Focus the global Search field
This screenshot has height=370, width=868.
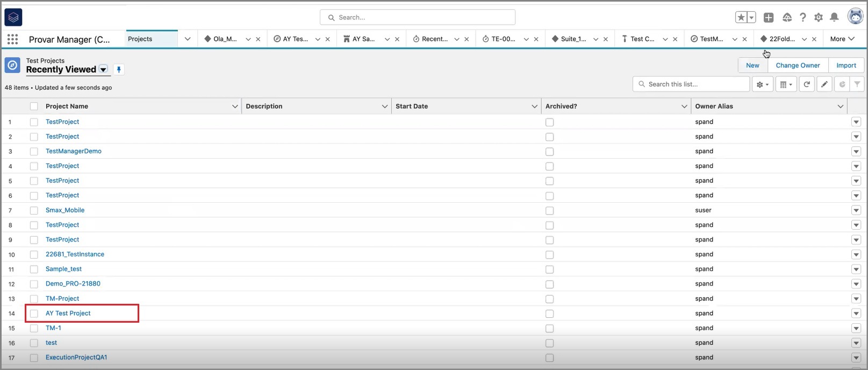[x=418, y=17]
